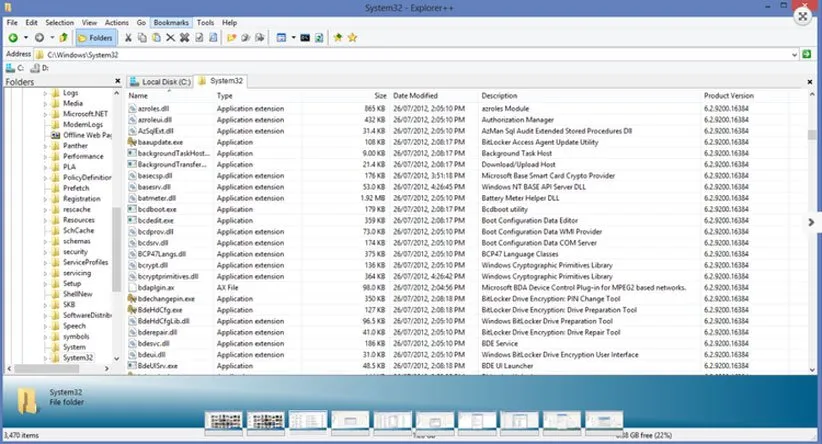Expand the Media folder in the tree
The width and height of the screenshot is (822, 444).
46,104
